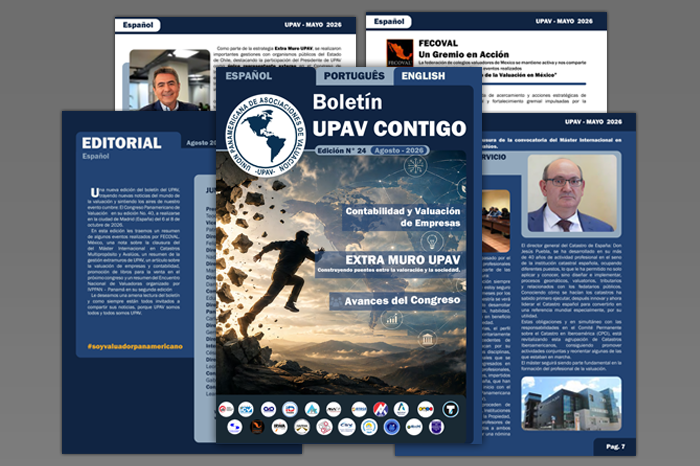
Task: Click the bank building icon on the cover
Action: click(x=427, y=339)
